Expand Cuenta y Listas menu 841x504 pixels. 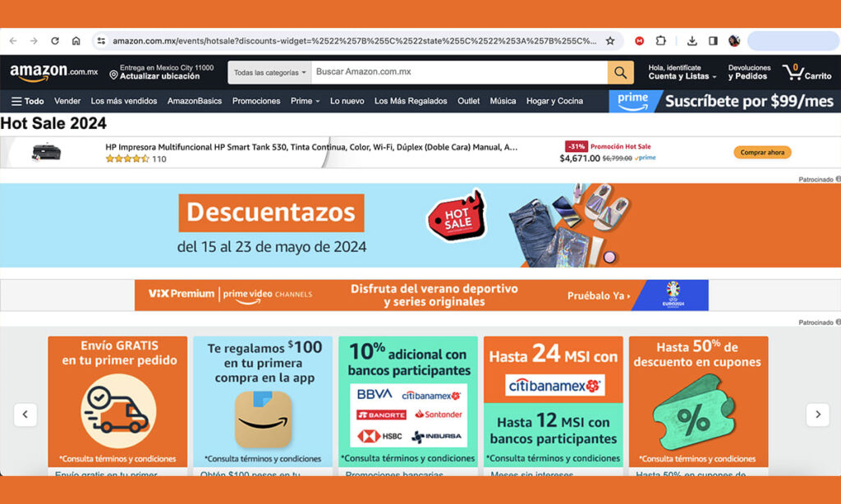682,72
